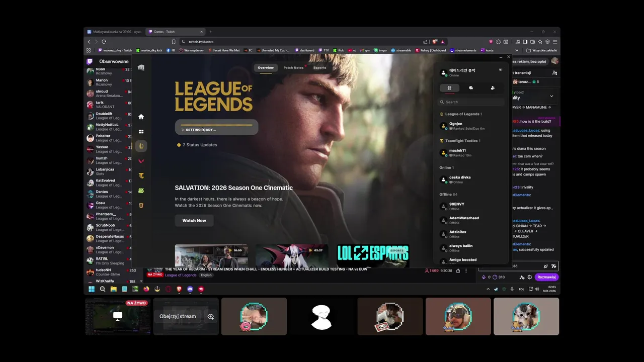
Task: Open File Explorer from taskbar
Action: click(114, 289)
